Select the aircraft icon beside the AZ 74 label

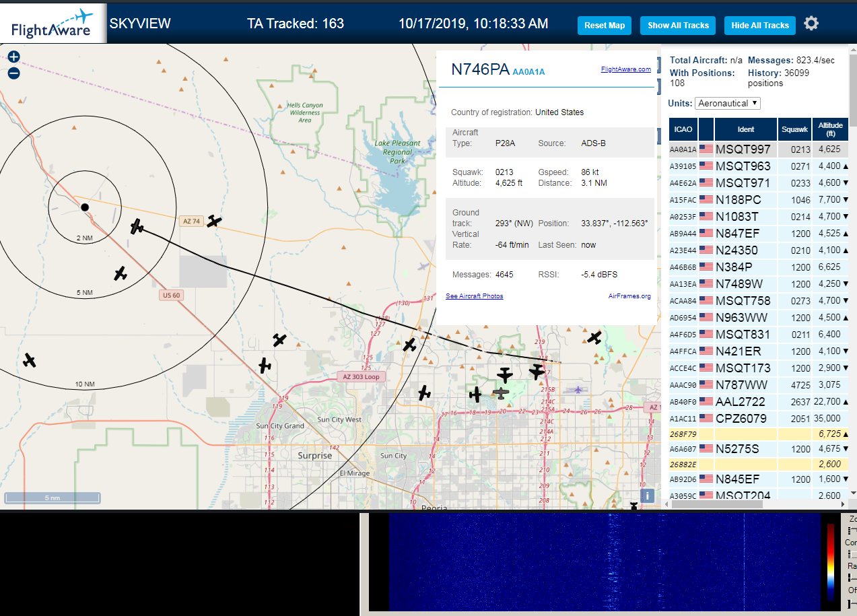(214, 220)
